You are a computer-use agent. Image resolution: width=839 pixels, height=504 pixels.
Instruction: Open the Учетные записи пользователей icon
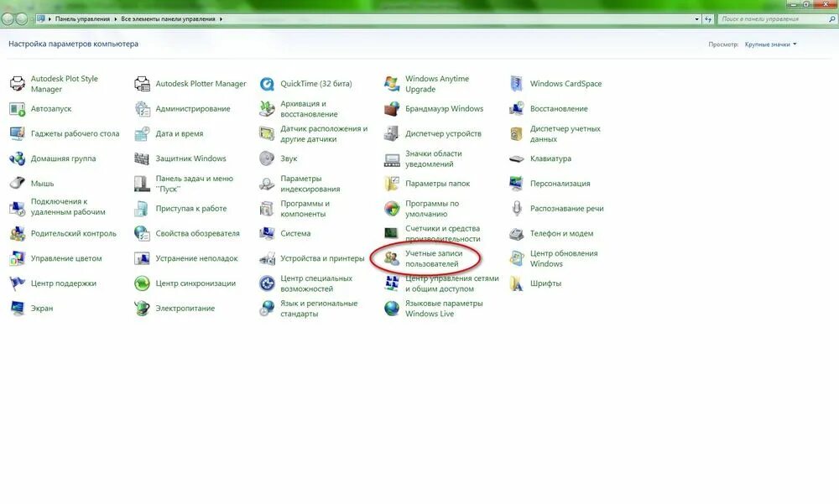click(392, 258)
